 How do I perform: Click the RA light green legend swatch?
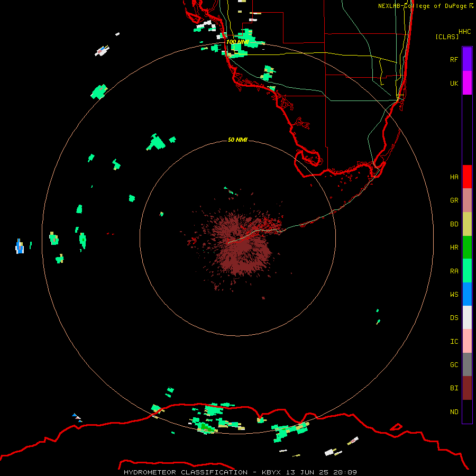(467, 271)
